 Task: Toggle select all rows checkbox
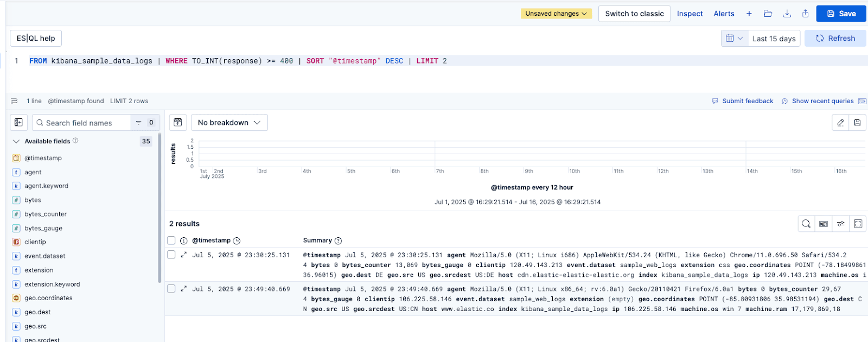coord(171,240)
